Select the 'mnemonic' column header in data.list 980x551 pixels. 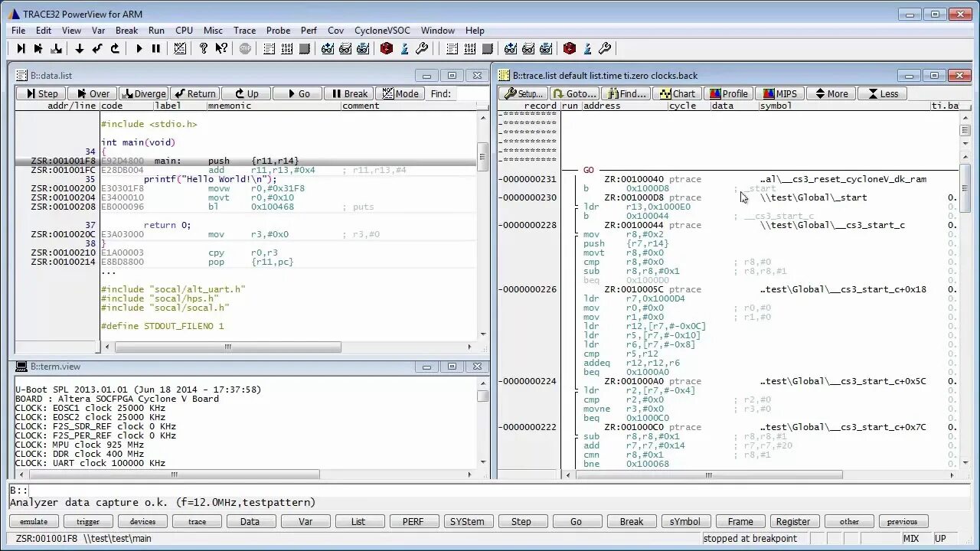[230, 106]
